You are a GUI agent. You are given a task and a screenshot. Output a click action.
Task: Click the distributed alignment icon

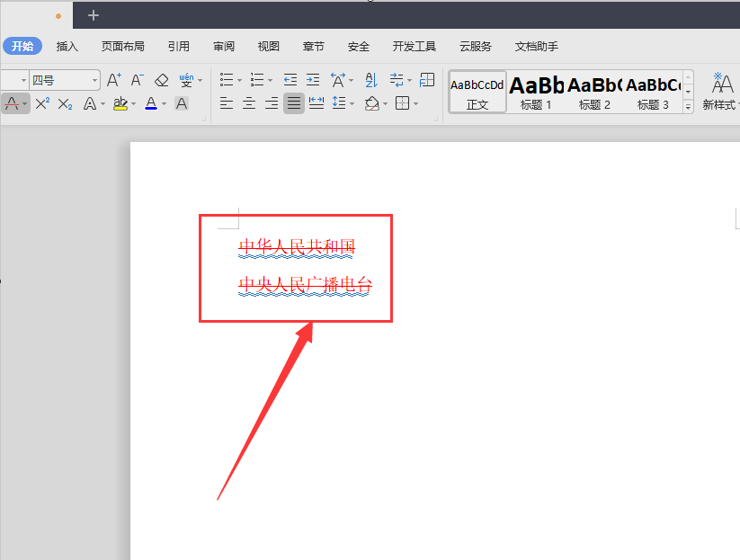(317, 102)
